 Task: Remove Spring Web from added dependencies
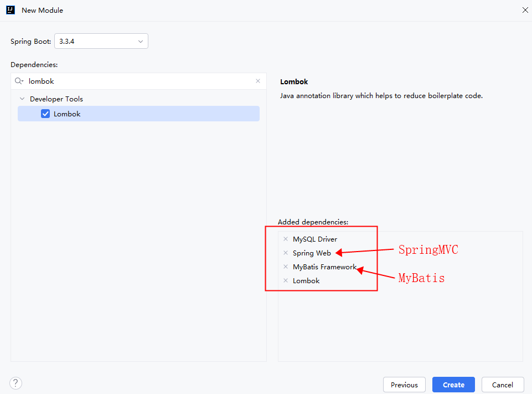[x=286, y=253]
